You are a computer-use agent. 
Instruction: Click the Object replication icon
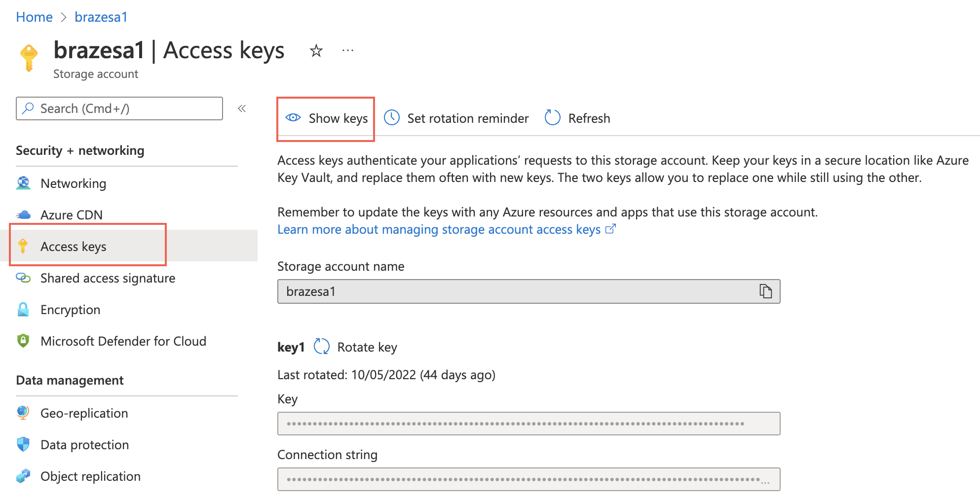pyautogui.click(x=23, y=476)
